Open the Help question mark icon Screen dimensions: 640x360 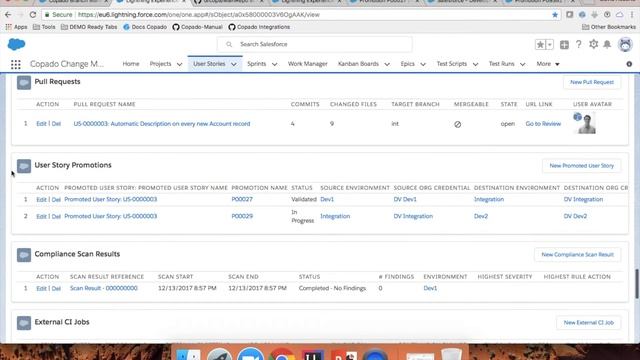pyautogui.click(x=579, y=44)
